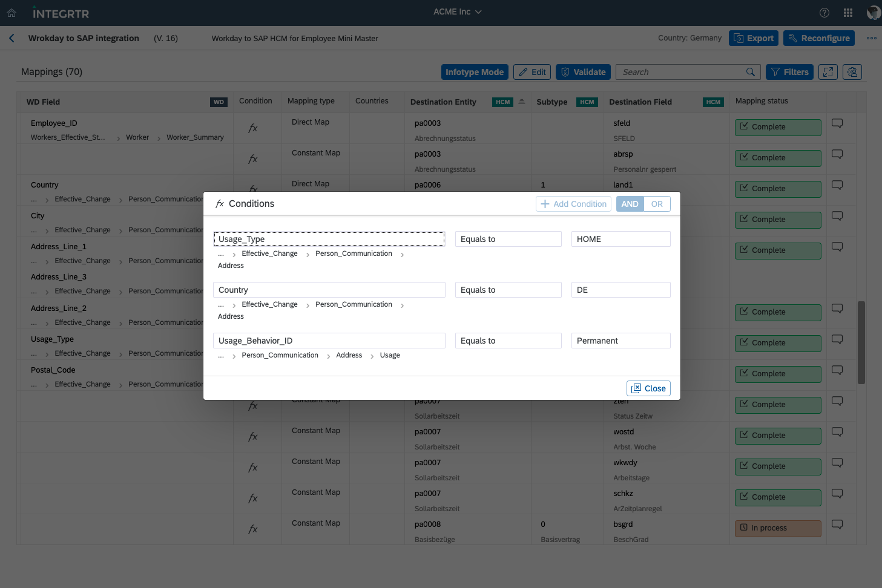Click the home icon in the top navigation bar

click(x=12, y=12)
